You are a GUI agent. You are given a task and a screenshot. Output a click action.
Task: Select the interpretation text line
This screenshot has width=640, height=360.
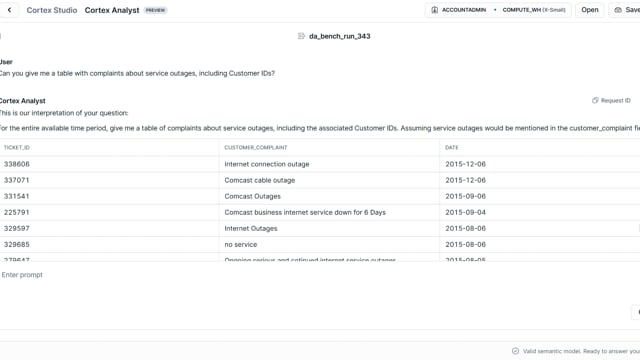point(320,128)
